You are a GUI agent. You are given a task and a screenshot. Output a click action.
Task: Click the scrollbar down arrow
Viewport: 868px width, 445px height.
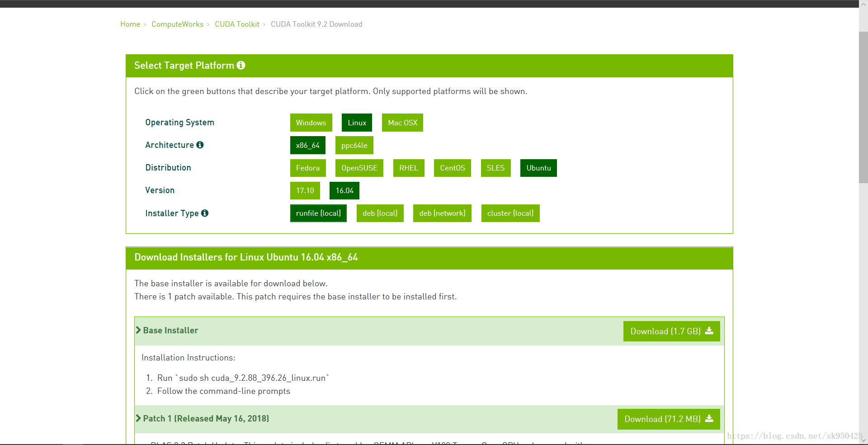pos(863,440)
